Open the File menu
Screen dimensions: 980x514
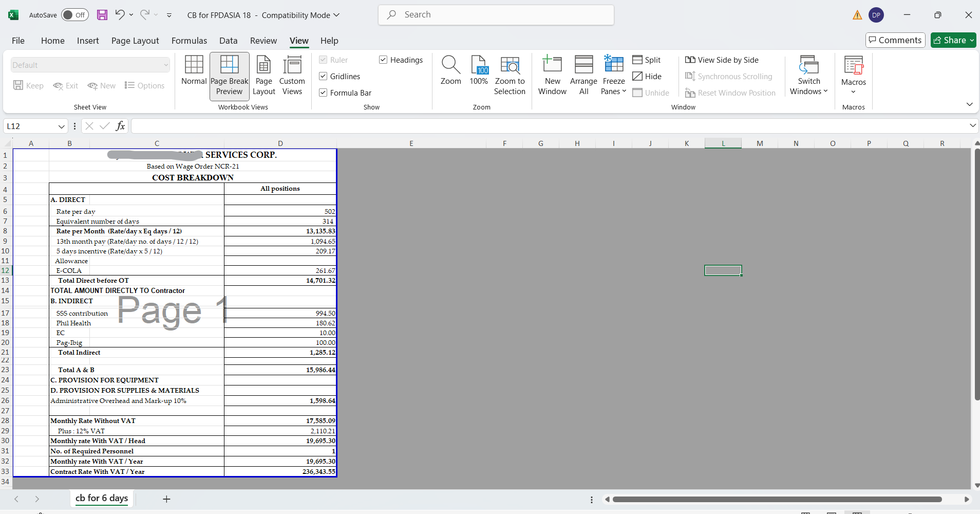pyautogui.click(x=18, y=41)
